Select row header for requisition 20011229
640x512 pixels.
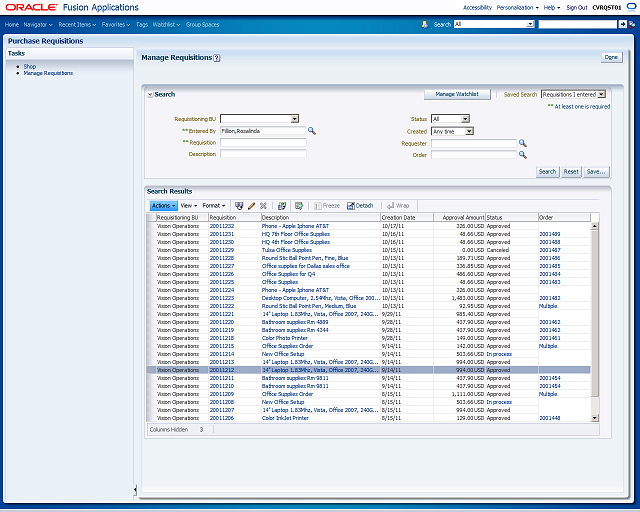[151, 250]
